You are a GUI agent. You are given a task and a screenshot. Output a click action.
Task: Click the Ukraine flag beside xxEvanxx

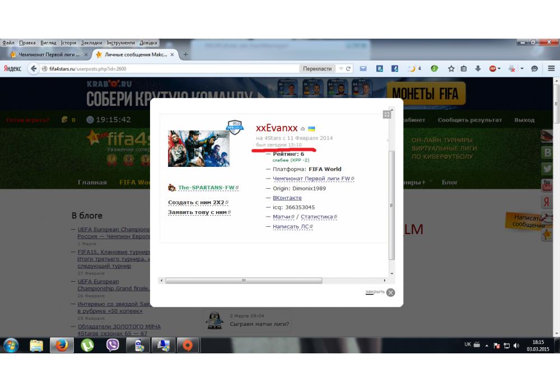click(311, 129)
